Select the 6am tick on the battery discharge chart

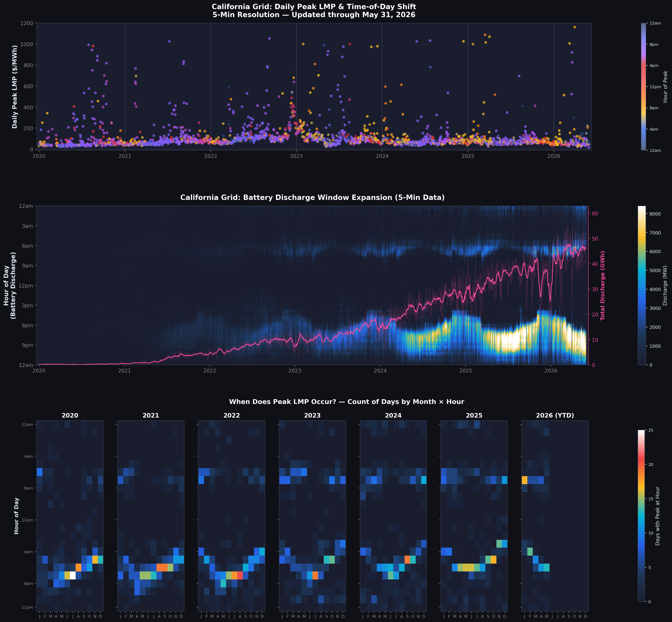click(28, 246)
